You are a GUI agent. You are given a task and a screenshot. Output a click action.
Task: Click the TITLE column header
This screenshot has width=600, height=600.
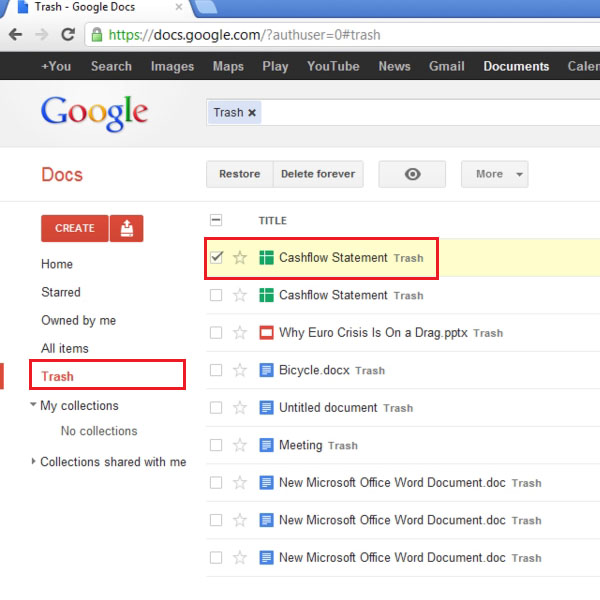272,221
